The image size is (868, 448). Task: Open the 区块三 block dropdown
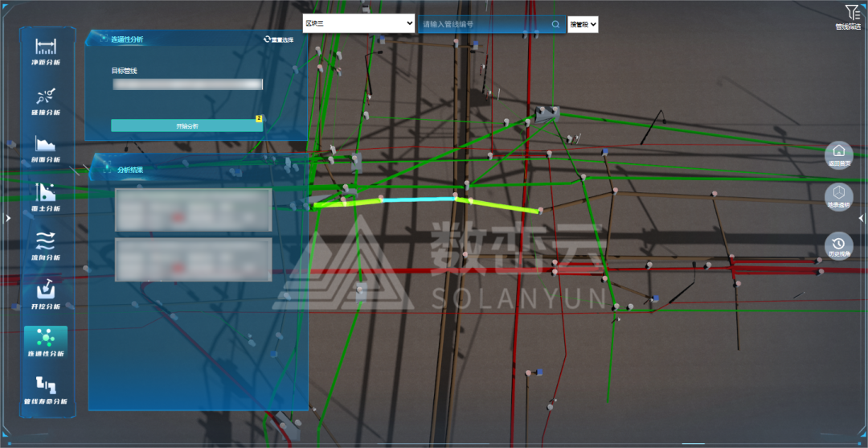[358, 23]
